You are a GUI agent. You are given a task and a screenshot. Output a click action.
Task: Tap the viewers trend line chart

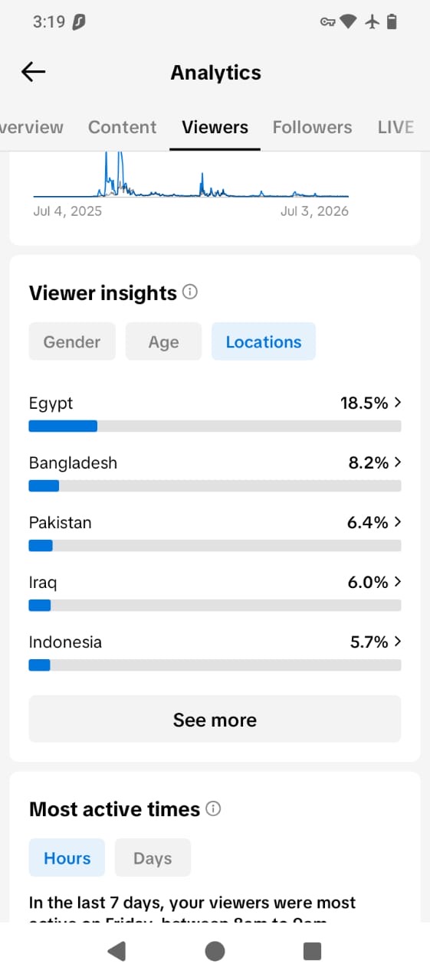(191, 175)
